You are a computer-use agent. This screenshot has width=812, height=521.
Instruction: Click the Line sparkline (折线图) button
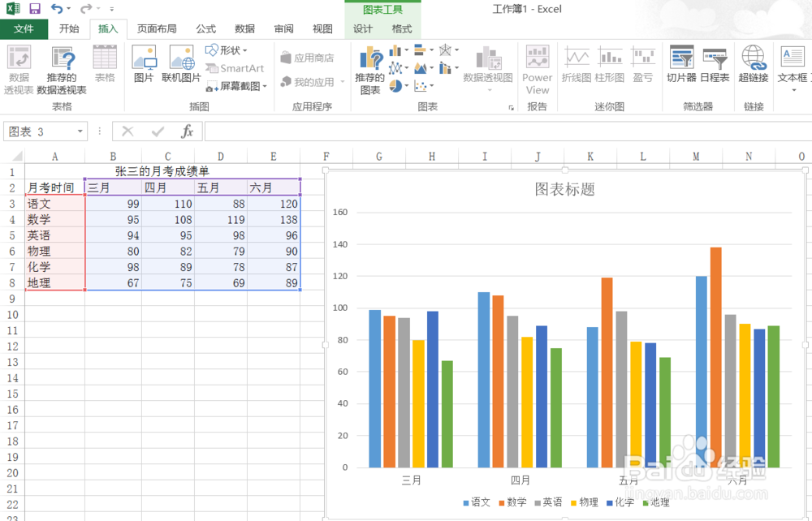[x=577, y=63]
